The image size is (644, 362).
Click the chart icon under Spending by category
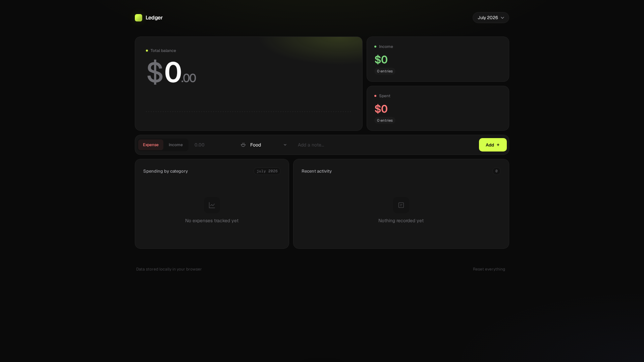click(x=212, y=205)
